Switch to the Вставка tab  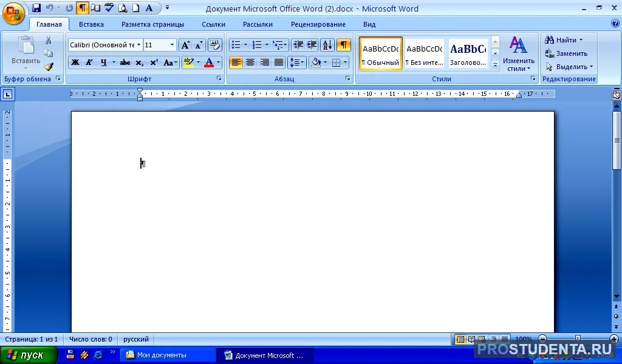[91, 24]
